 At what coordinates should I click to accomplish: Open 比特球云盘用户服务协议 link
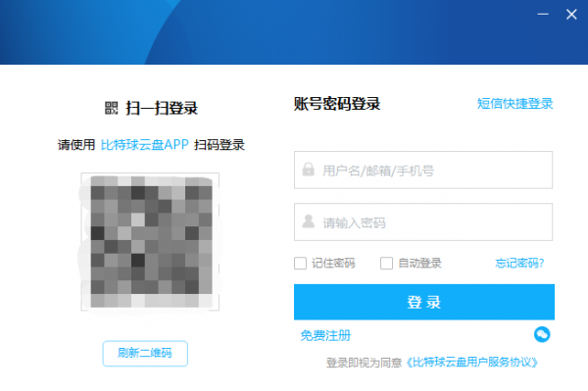click(x=471, y=363)
